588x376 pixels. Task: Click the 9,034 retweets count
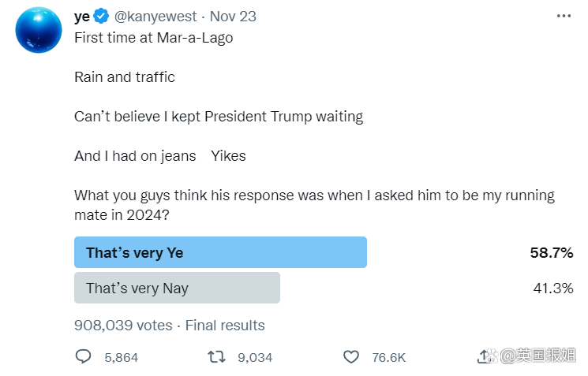point(255,357)
